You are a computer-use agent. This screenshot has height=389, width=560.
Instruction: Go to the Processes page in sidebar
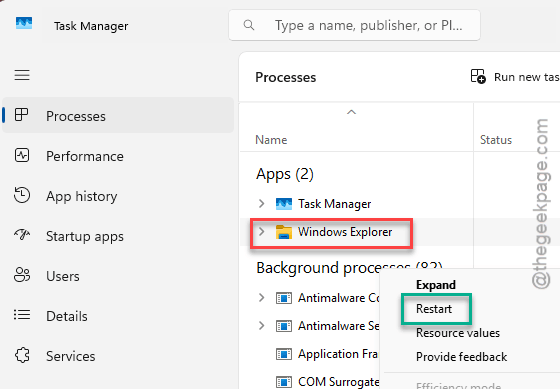coord(118,115)
